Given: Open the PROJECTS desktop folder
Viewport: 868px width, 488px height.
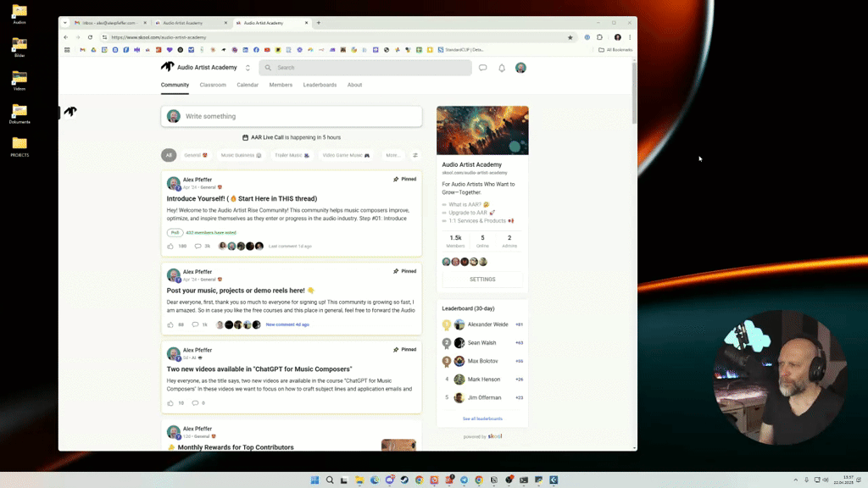Looking at the screenshot, I should pyautogui.click(x=19, y=147).
